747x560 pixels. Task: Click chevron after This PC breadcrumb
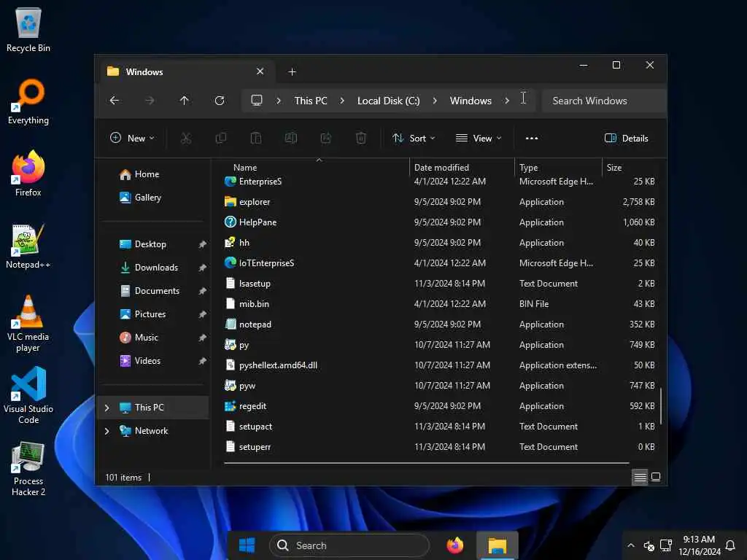coord(342,101)
